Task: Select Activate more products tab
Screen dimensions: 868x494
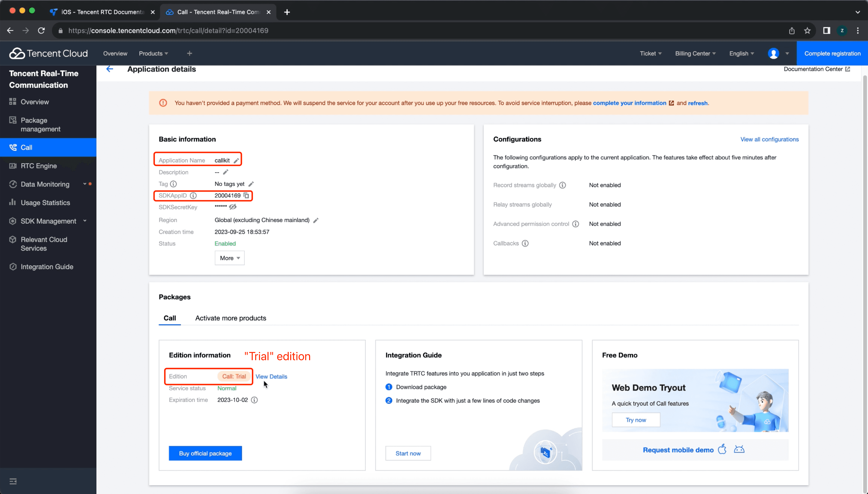Action: (x=231, y=318)
